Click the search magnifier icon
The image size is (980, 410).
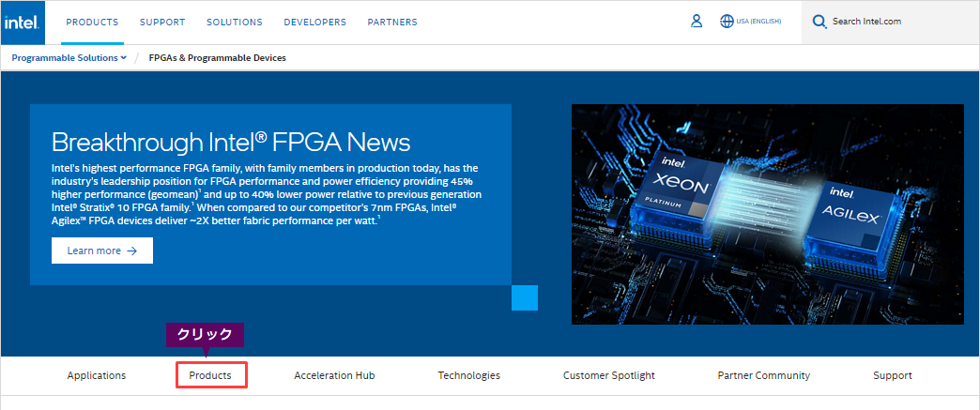819,22
